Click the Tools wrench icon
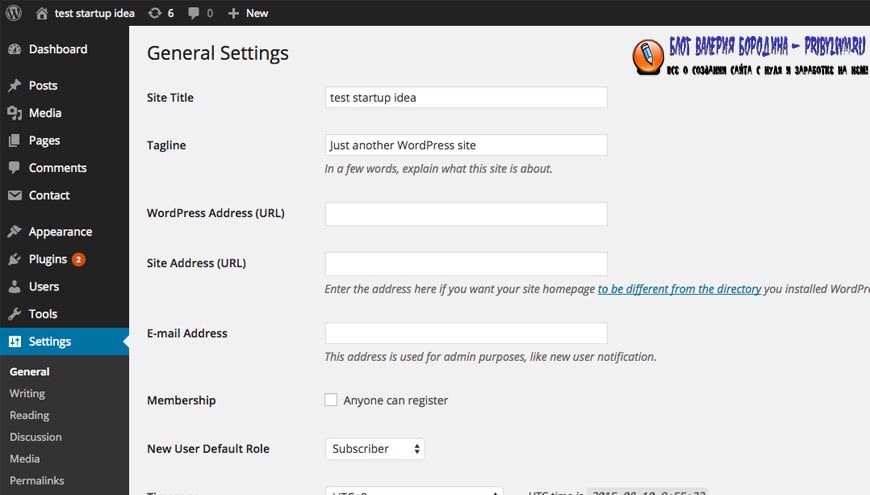 (x=14, y=314)
